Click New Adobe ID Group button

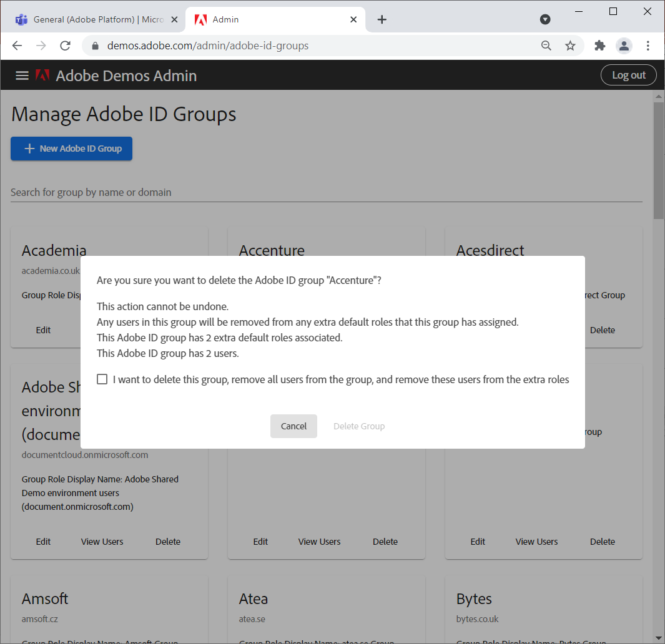[71, 149]
